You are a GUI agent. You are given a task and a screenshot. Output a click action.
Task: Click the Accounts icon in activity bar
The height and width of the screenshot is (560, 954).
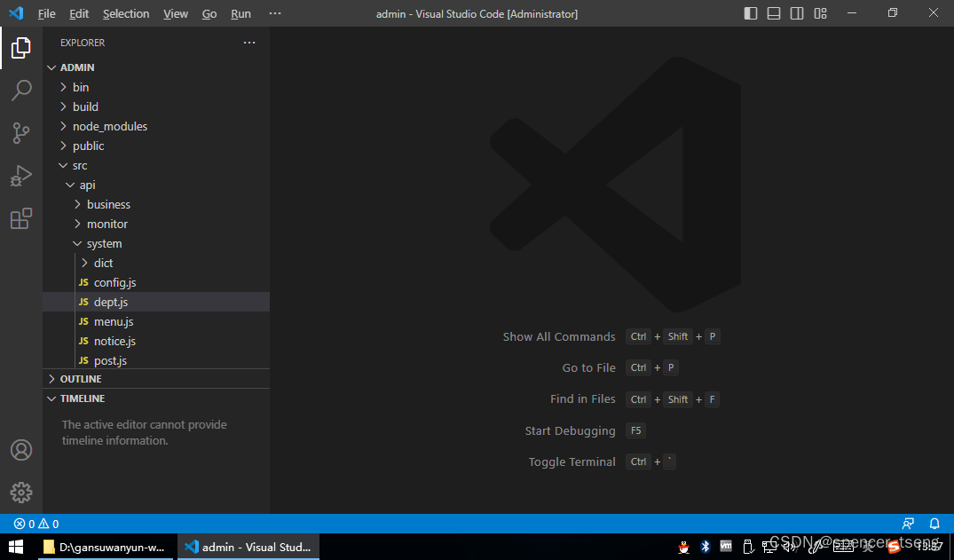coord(21,450)
